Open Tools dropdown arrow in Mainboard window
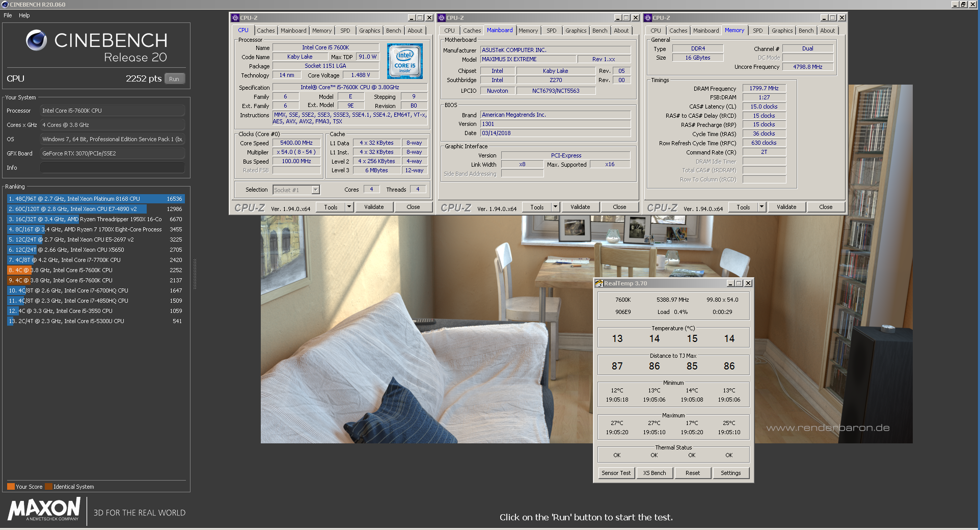Viewport: 980px width, 530px height. coord(556,207)
